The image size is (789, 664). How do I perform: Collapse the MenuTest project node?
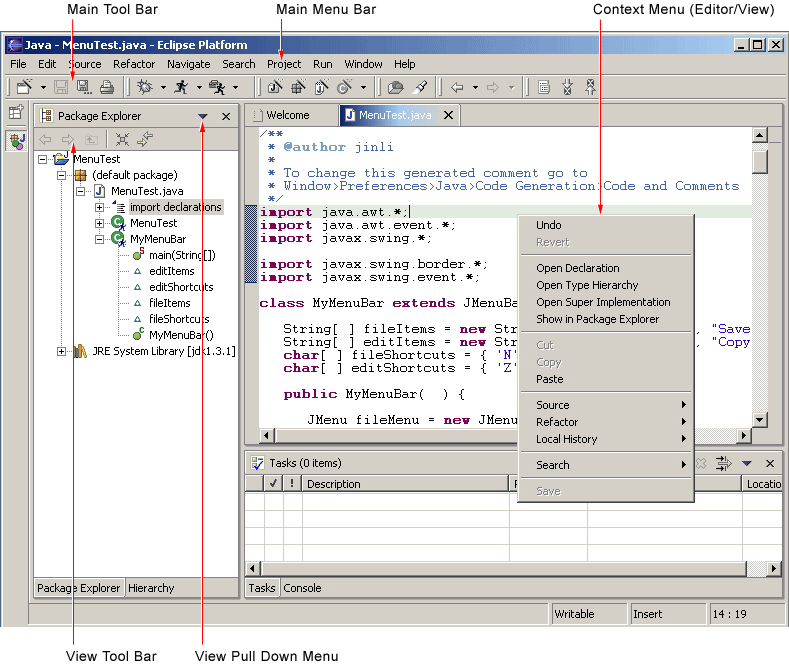tap(43, 159)
